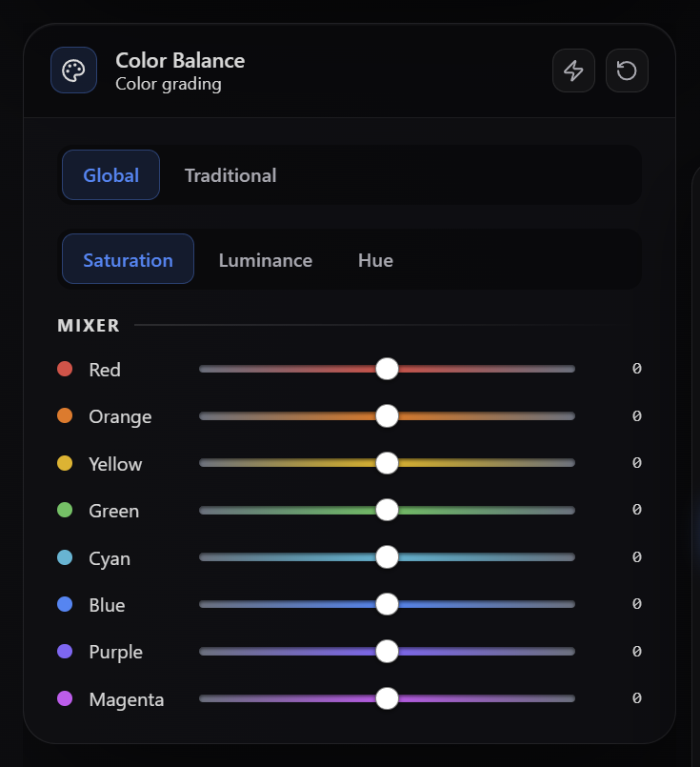Screen dimensions: 700x767
Task: Click the Yellow slider handle
Action: [x=388, y=463]
